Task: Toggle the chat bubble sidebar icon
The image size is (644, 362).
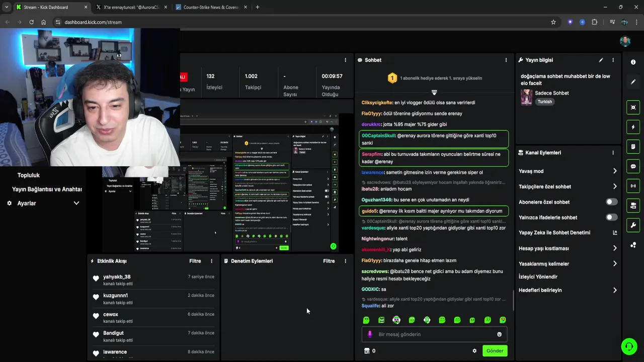Action: pyautogui.click(x=633, y=166)
